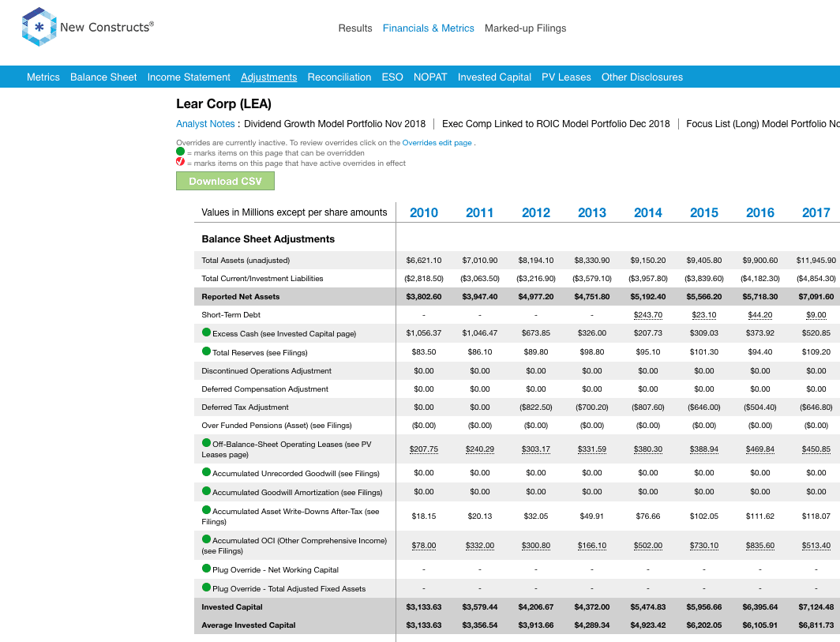Open the Results top navigation item
This screenshot has height=642, width=840.
355,28
